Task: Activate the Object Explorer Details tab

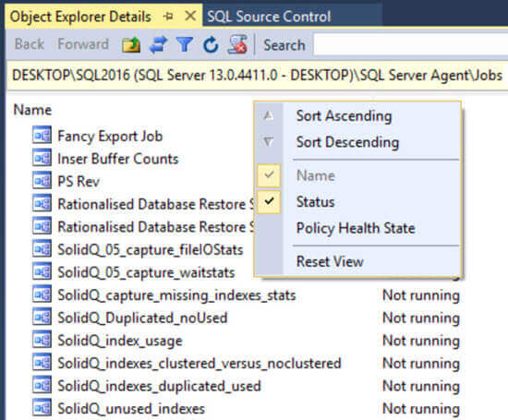Action: pos(80,17)
